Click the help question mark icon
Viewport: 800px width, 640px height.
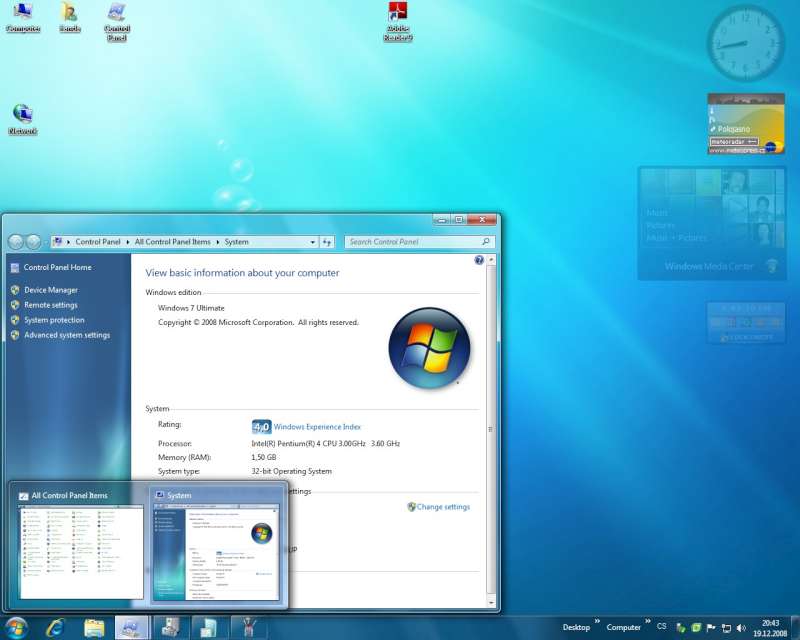[479, 260]
